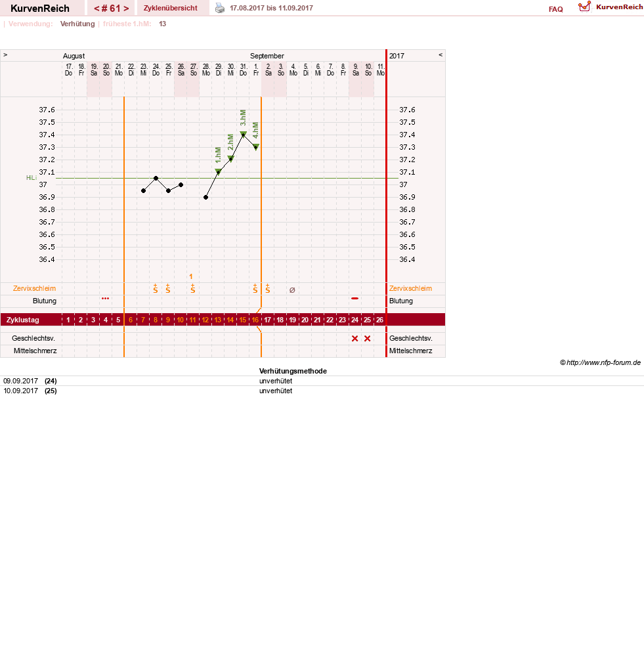
Task: Click the Zyklustag row label
Action: point(23,320)
